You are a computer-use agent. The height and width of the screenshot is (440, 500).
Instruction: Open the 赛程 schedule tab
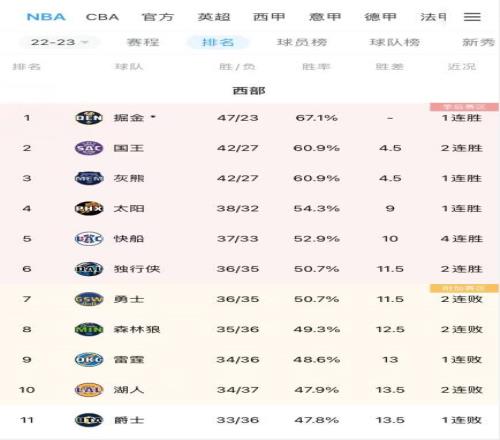point(143,42)
